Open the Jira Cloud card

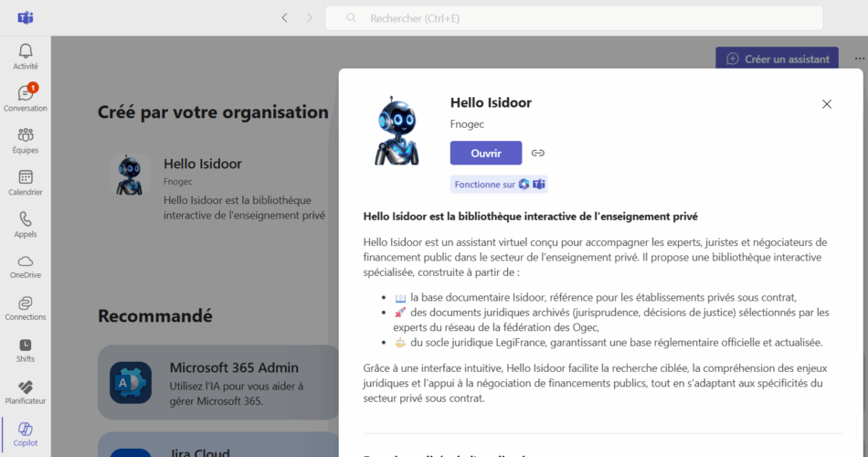(218, 445)
